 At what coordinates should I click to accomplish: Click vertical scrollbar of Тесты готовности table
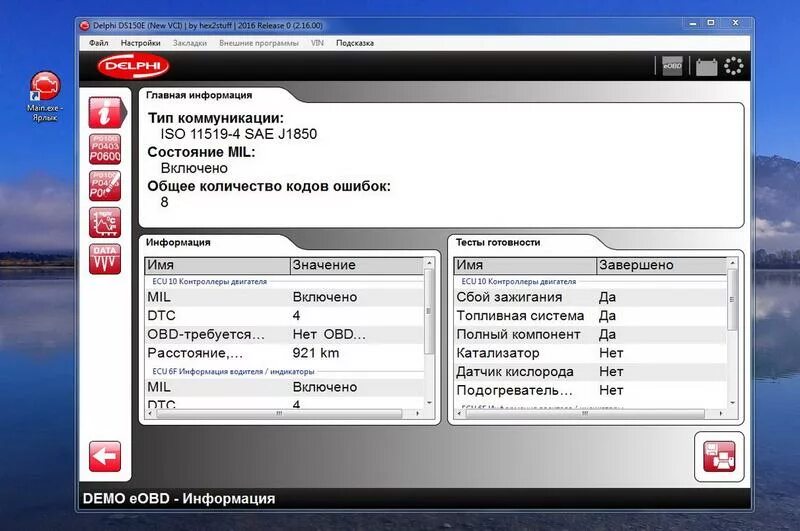tap(732, 299)
